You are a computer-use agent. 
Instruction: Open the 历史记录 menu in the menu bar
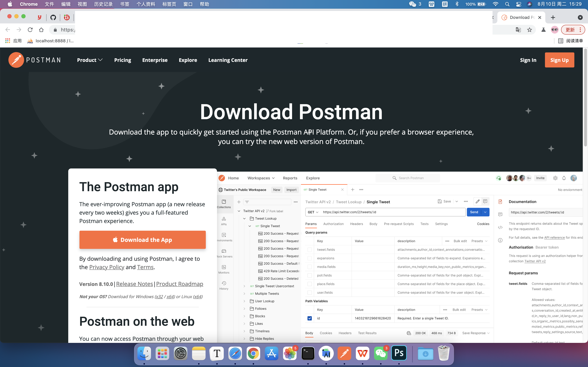pyautogui.click(x=103, y=4)
